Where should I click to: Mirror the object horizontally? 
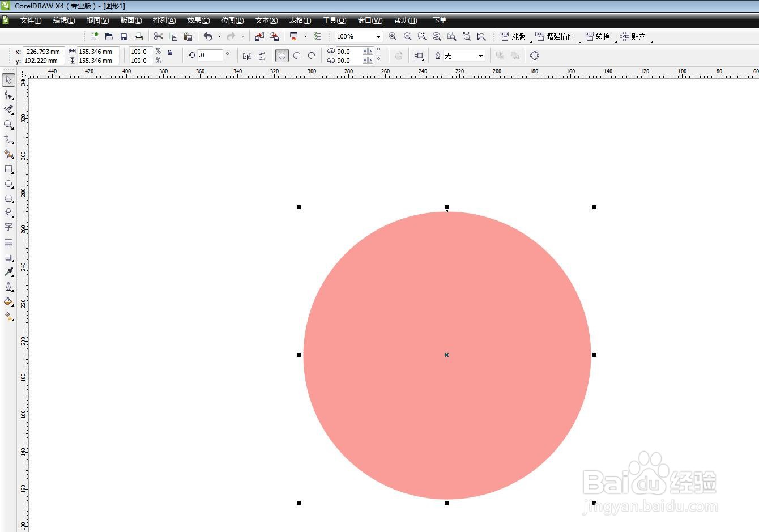coord(247,56)
